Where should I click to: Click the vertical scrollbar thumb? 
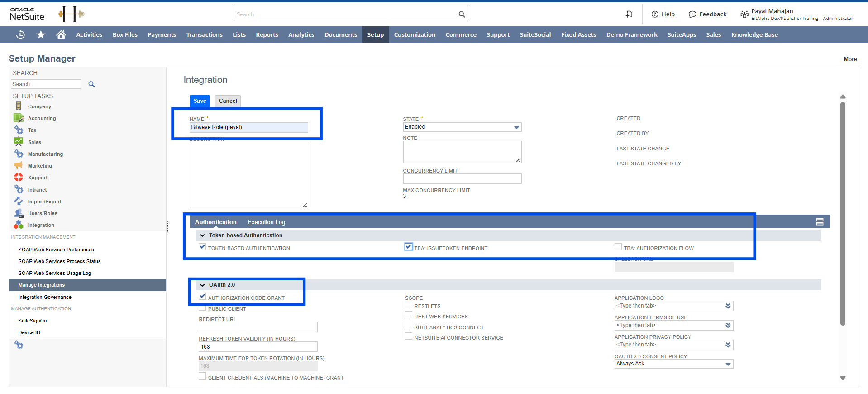coord(843,213)
